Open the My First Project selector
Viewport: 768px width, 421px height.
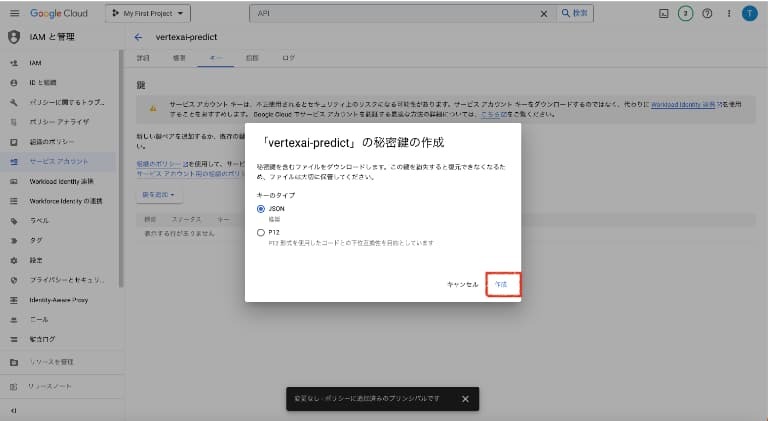pos(147,13)
